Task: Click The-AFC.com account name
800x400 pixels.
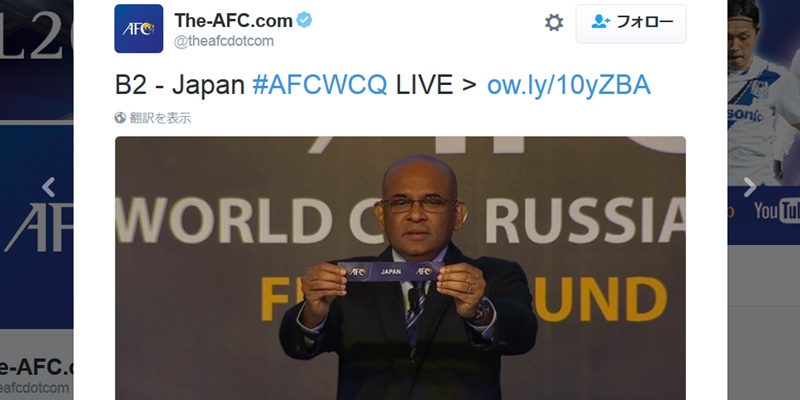Action: click(234, 20)
